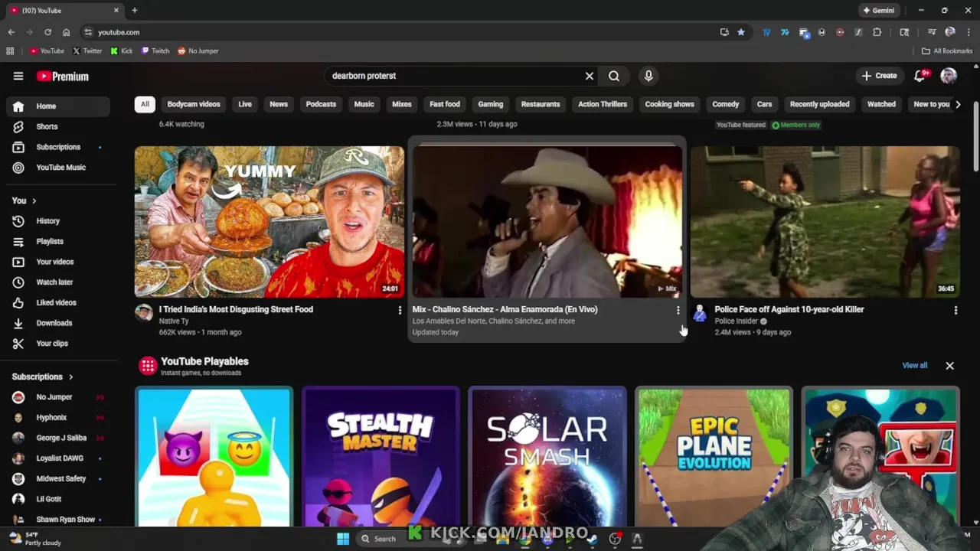The height and width of the screenshot is (551, 980).
Task: Open Native Ty channel avatar
Action: (x=144, y=312)
